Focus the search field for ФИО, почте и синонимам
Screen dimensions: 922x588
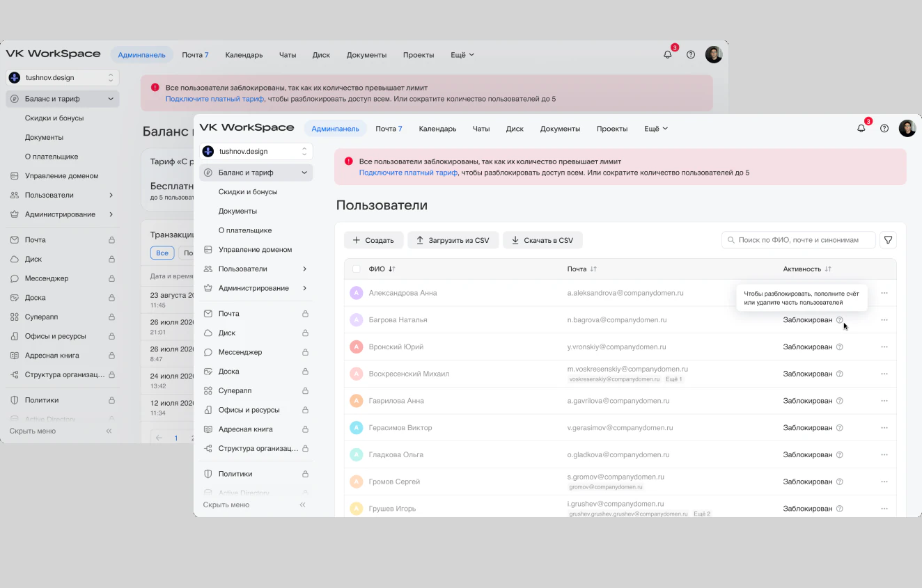pos(799,240)
